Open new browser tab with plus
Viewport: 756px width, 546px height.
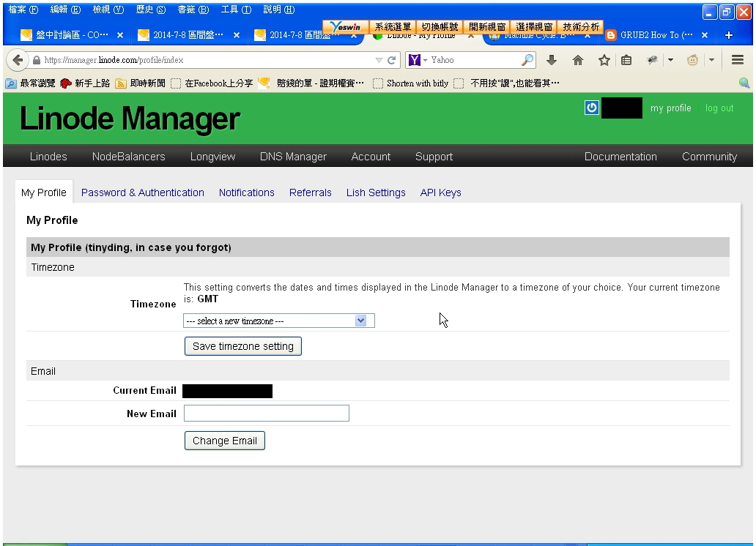point(728,35)
